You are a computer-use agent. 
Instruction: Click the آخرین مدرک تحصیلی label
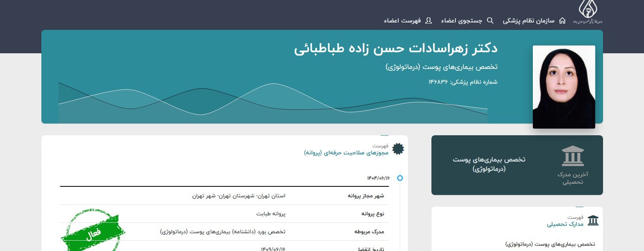pos(573,178)
